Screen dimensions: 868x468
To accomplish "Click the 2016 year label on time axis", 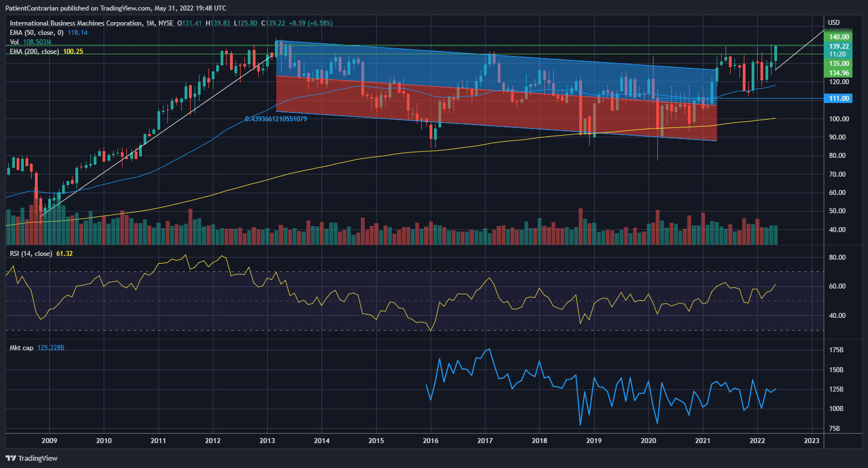I will coord(430,441).
